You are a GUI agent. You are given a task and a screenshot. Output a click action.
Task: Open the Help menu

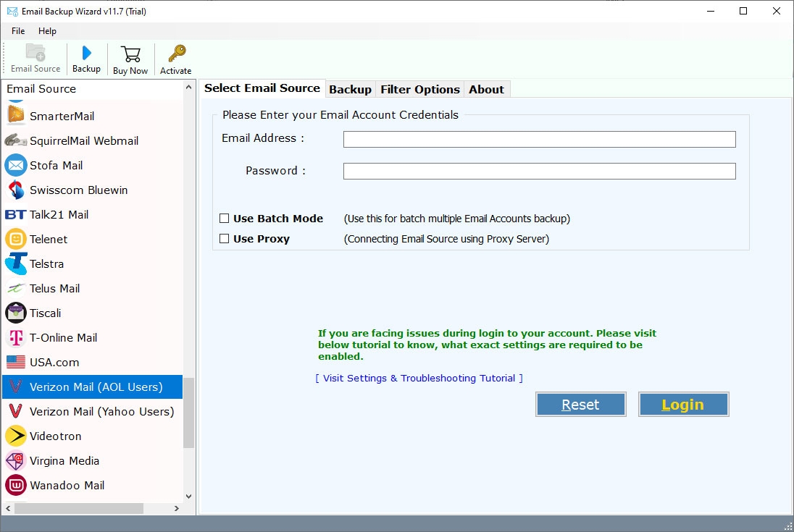(47, 31)
